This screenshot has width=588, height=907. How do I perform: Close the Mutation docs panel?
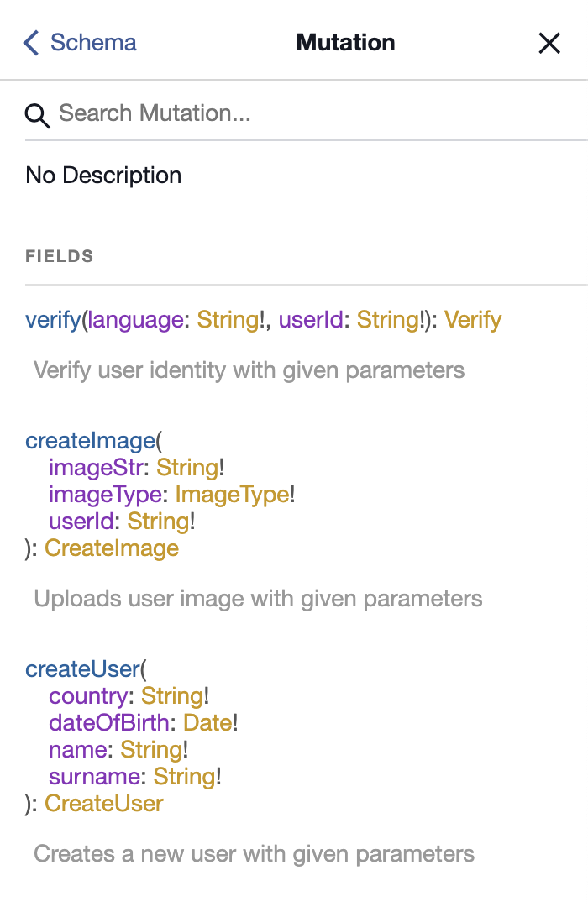pos(549,44)
